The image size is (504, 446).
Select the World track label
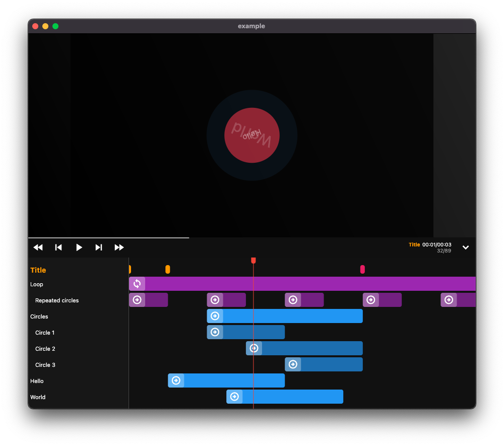coord(38,397)
